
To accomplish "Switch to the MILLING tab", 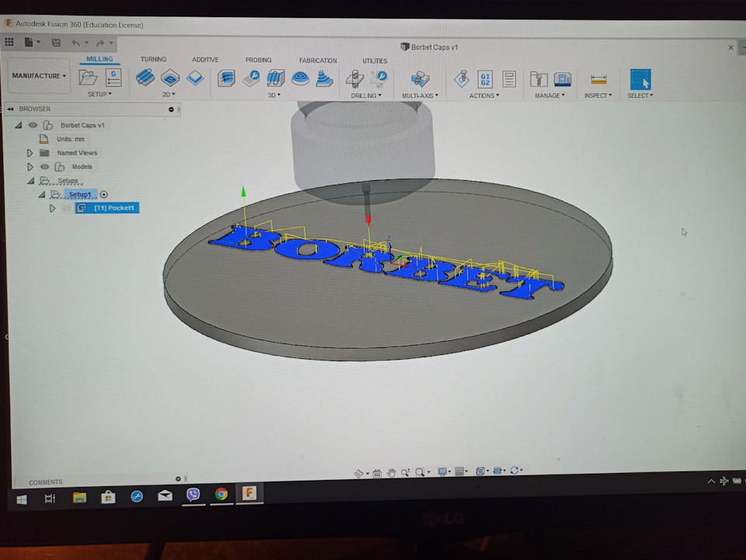I will [99, 59].
